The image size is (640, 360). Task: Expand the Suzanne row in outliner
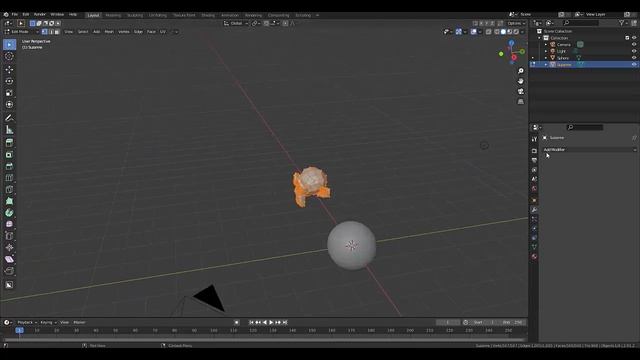coord(546,64)
